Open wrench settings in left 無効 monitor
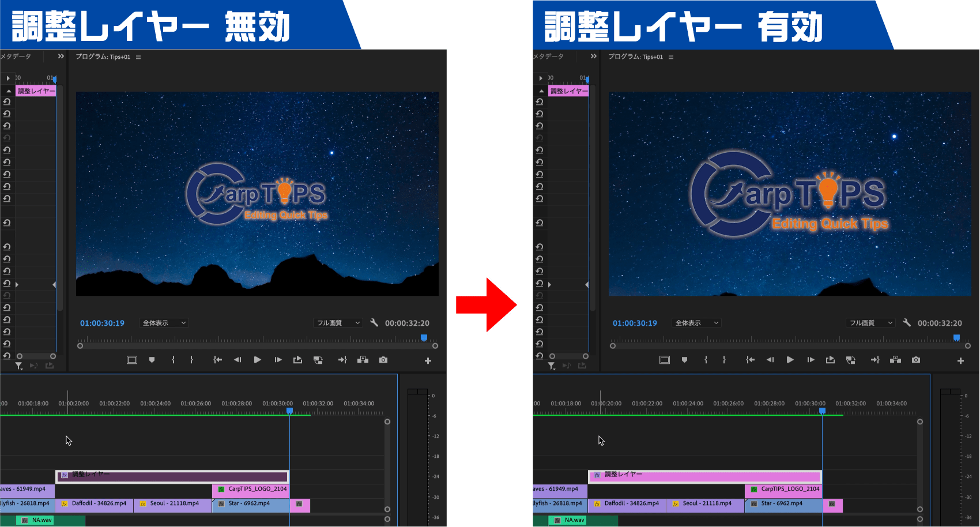980x527 pixels. tap(374, 323)
